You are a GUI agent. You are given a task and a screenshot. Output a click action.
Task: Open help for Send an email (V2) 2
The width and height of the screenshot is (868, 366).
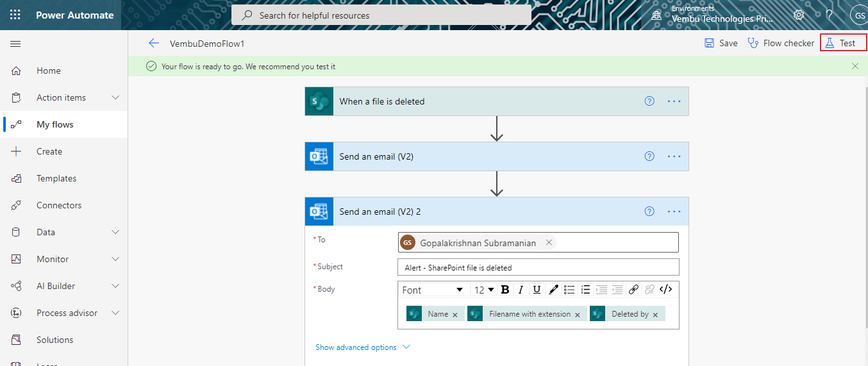pyautogui.click(x=649, y=212)
